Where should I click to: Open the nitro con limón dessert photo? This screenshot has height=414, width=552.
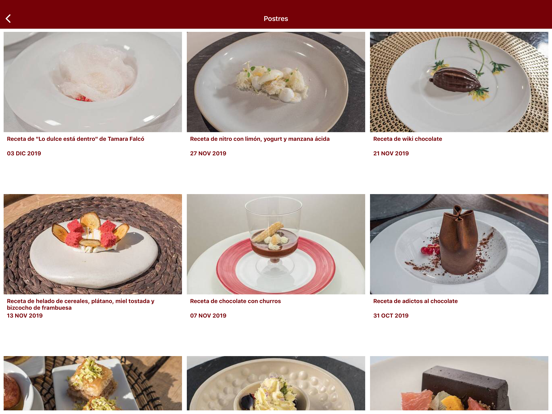276,82
